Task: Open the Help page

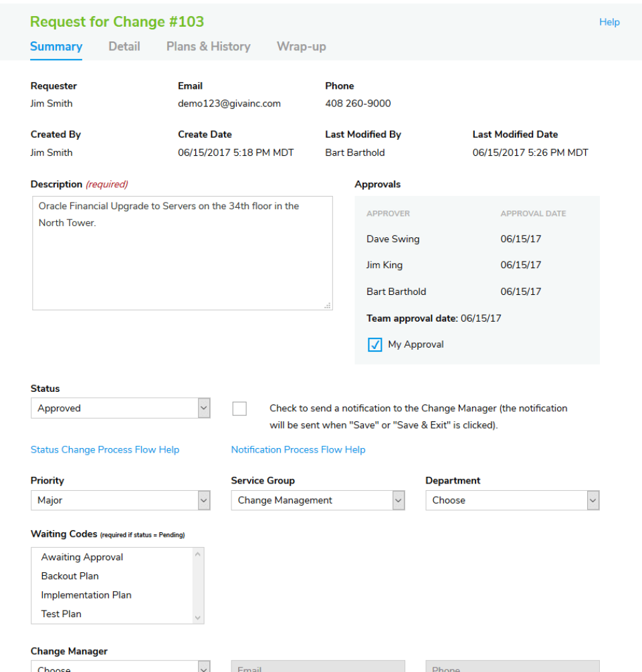Action: (x=609, y=22)
